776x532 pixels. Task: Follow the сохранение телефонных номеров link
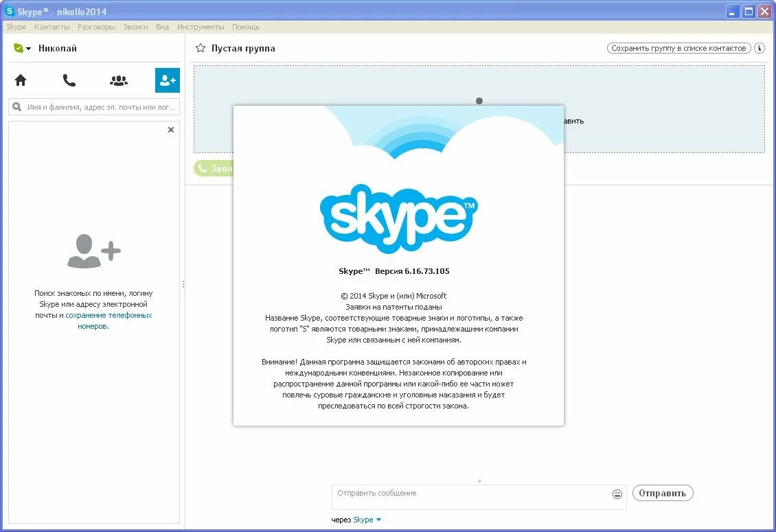coord(109,321)
